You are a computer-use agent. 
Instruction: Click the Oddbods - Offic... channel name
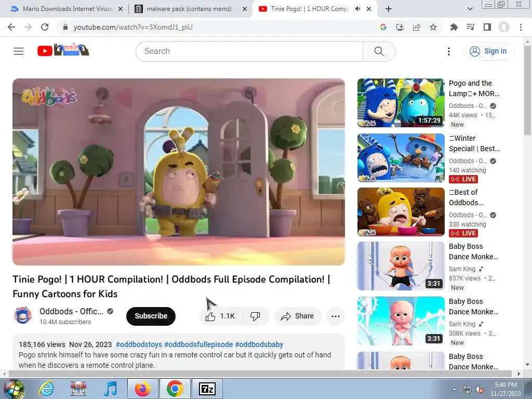(71, 311)
